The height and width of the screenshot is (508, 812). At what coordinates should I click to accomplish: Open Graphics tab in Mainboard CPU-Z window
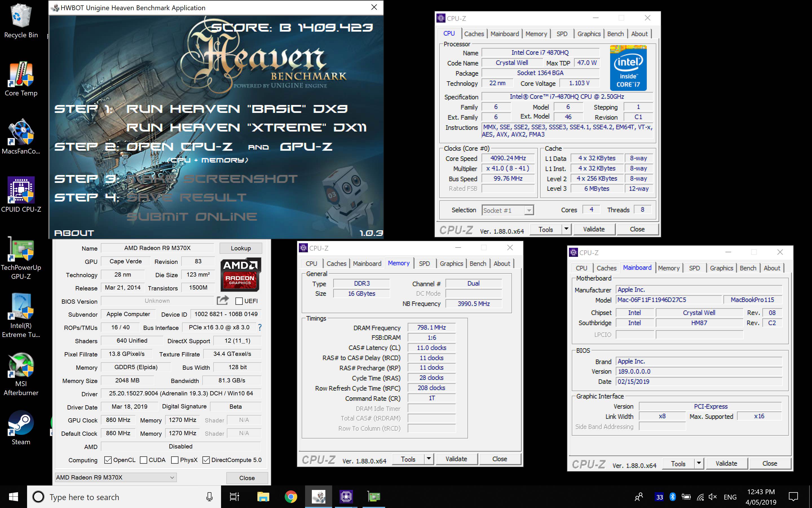tap(721, 268)
